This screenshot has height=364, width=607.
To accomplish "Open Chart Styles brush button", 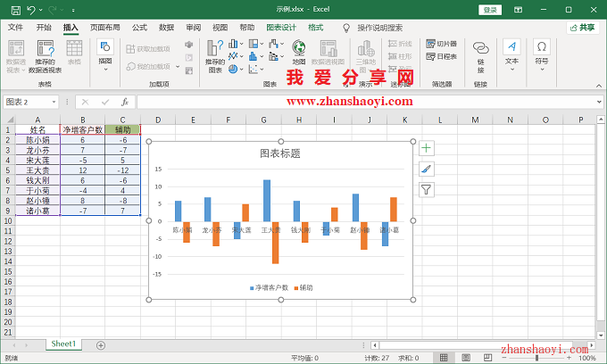I will [426, 169].
